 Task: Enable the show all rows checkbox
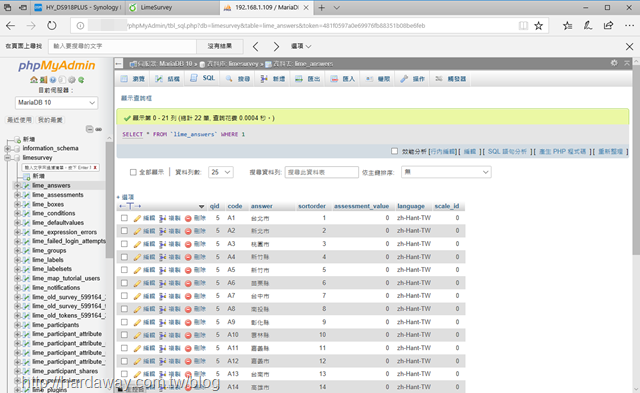pos(133,172)
